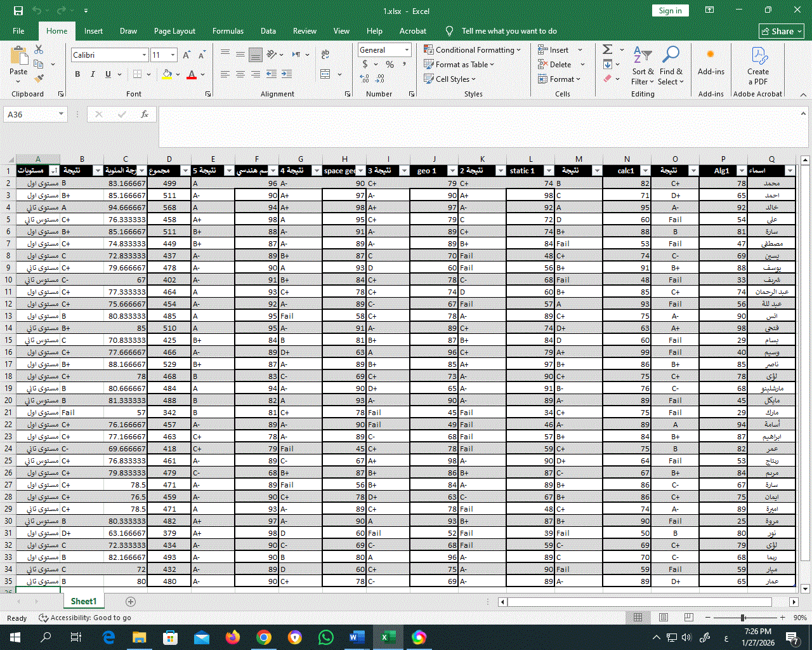Viewport: 812px width, 650px height.
Task: Click the Save icon in title bar
Action: 18,11
